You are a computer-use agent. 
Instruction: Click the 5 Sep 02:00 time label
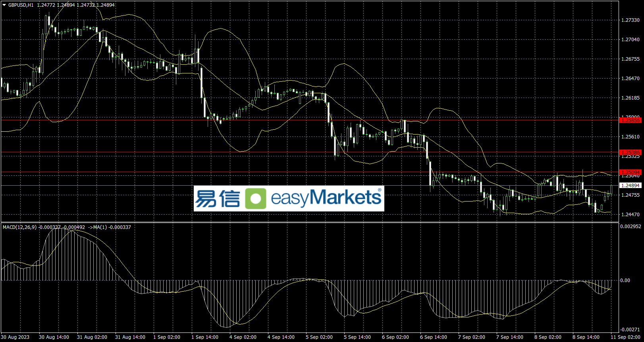click(319, 337)
